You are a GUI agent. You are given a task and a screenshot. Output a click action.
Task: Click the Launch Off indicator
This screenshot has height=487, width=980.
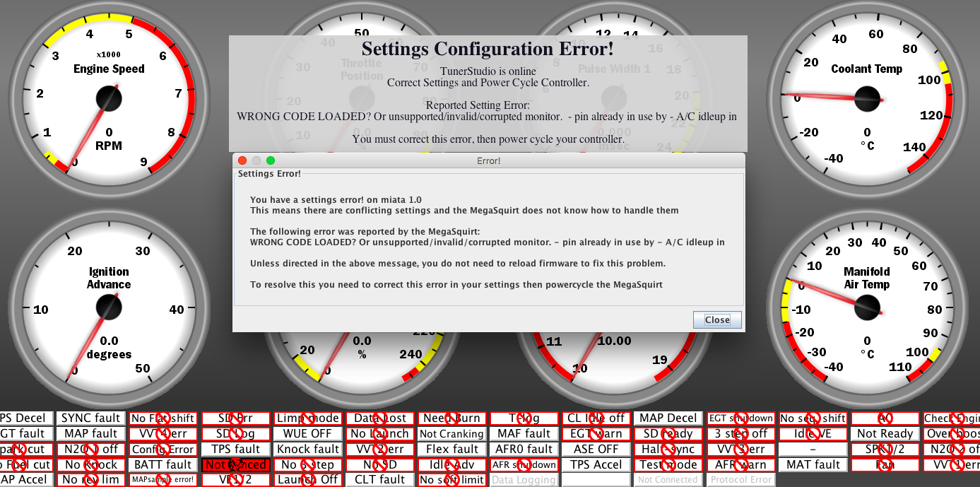click(x=307, y=480)
